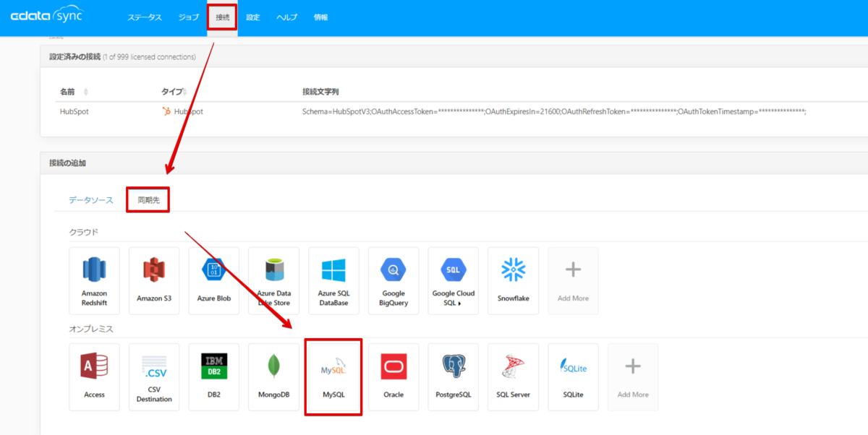
Task: Choose Amazon Redshift destination
Action: coord(94,280)
